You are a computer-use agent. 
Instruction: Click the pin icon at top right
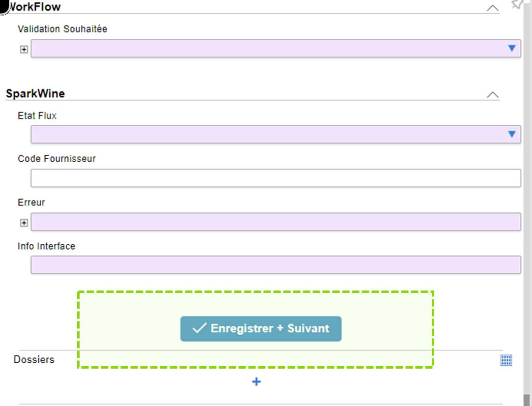pyautogui.click(x=517, y=4)
